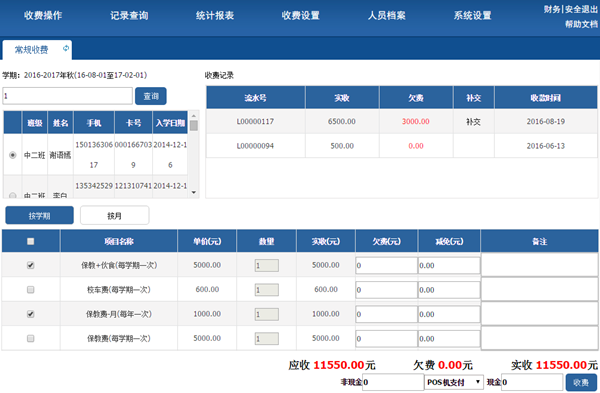Click the student list scrollbar down arrow
600x393 pixels.
[x=194, y=192]
